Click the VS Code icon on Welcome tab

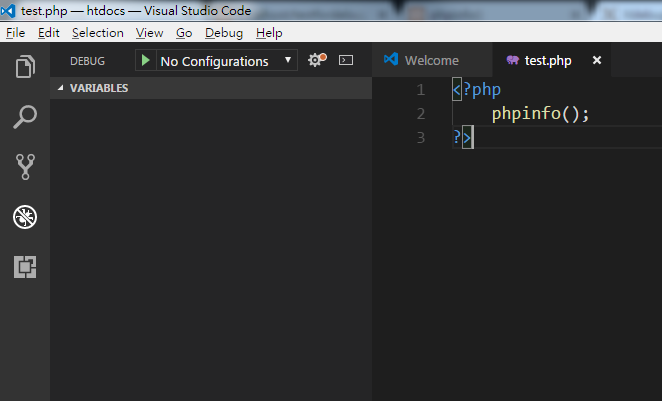[x=391, y=59]
